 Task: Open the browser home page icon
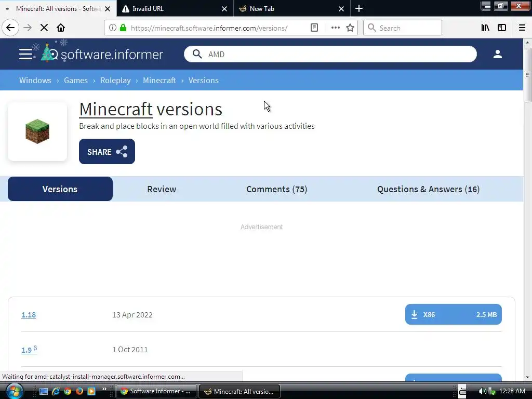coord(61,28)
